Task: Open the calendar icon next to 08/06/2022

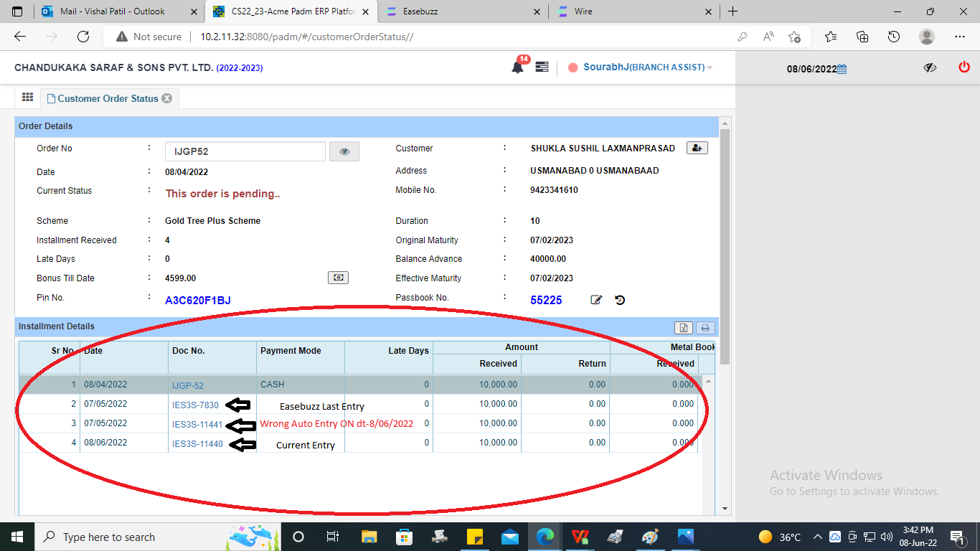Action: click(x=842, y=69)
